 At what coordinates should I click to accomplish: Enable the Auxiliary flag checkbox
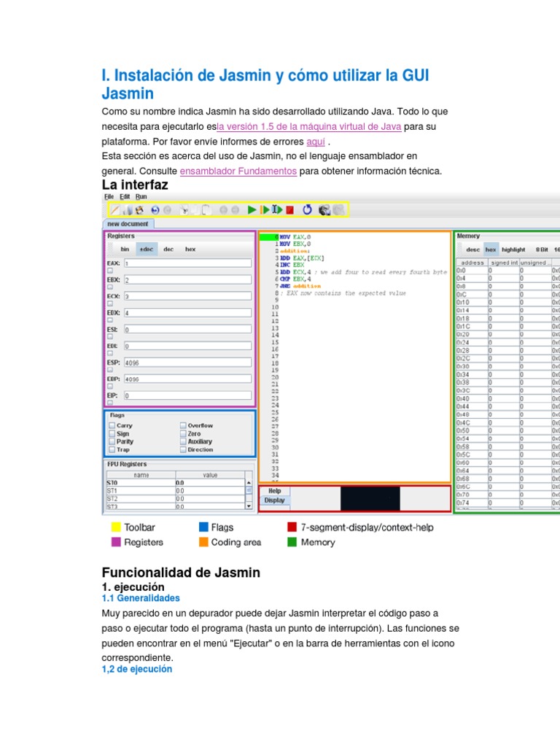point(183,441)
